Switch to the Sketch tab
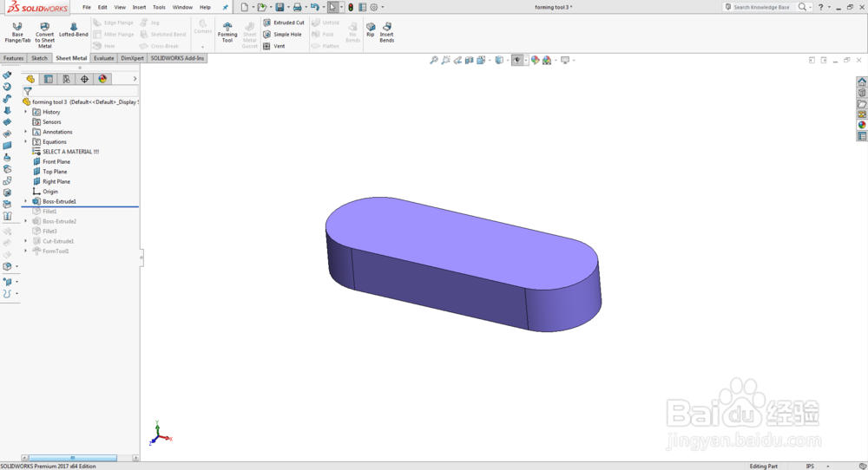The height and width of the screenshot is (470, 868). (x=39, y=58)
